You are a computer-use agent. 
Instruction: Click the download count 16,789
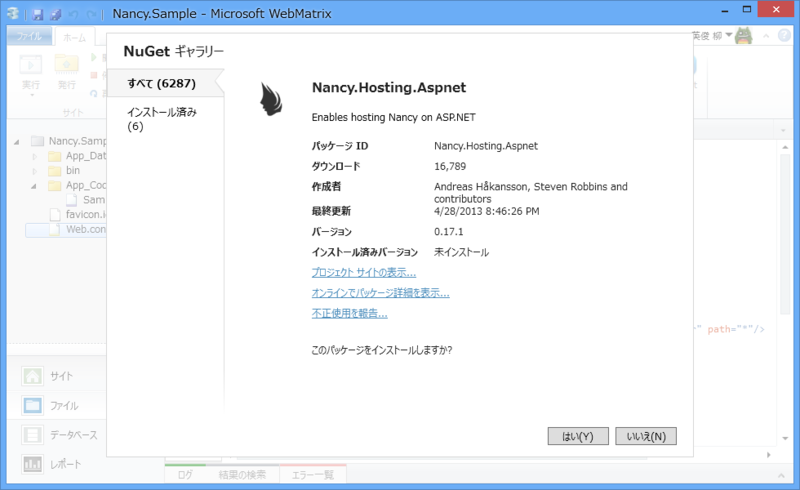(x=450, y=166)
